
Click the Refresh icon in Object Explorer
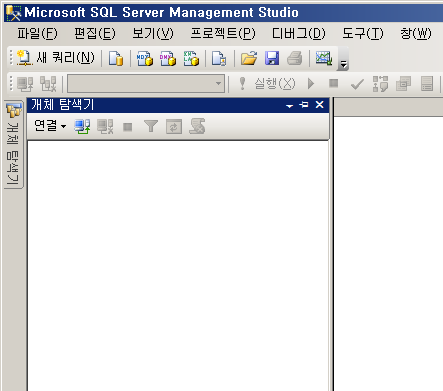[174, 127]
